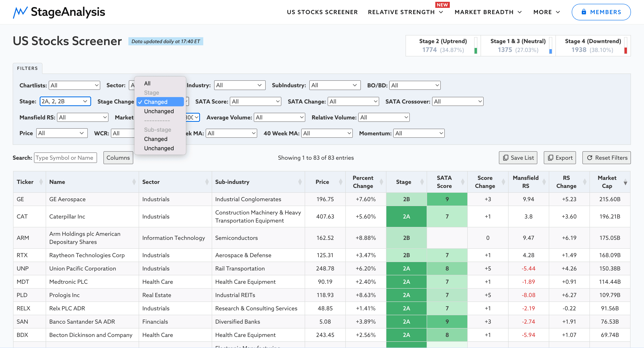This screenshot has width=644, height=348.
Task: Select Unchanged under the Sub-stage heading
Action: (x=160, y=148)
